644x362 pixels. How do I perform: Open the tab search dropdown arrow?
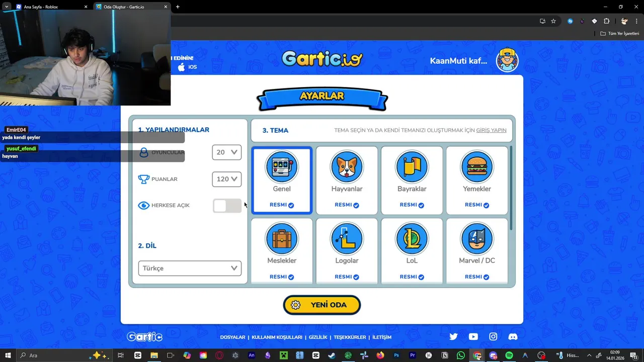7,7
